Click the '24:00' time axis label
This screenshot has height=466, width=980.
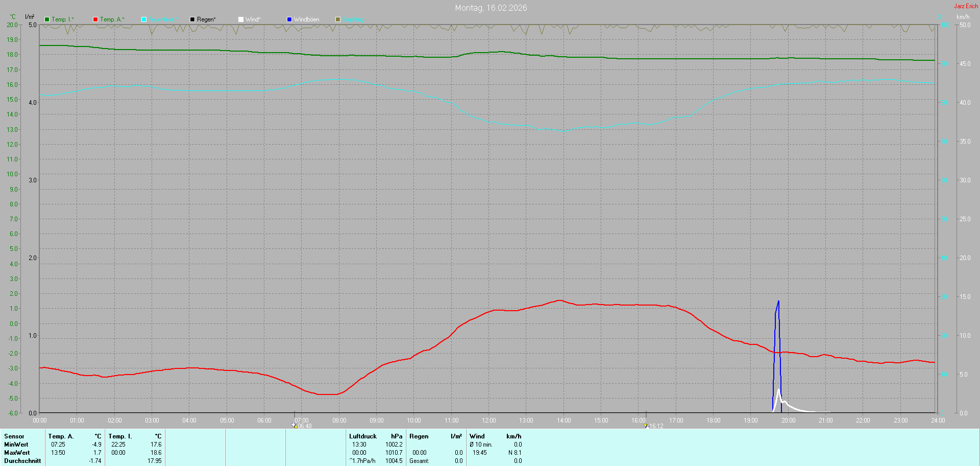tap(938, 421)
